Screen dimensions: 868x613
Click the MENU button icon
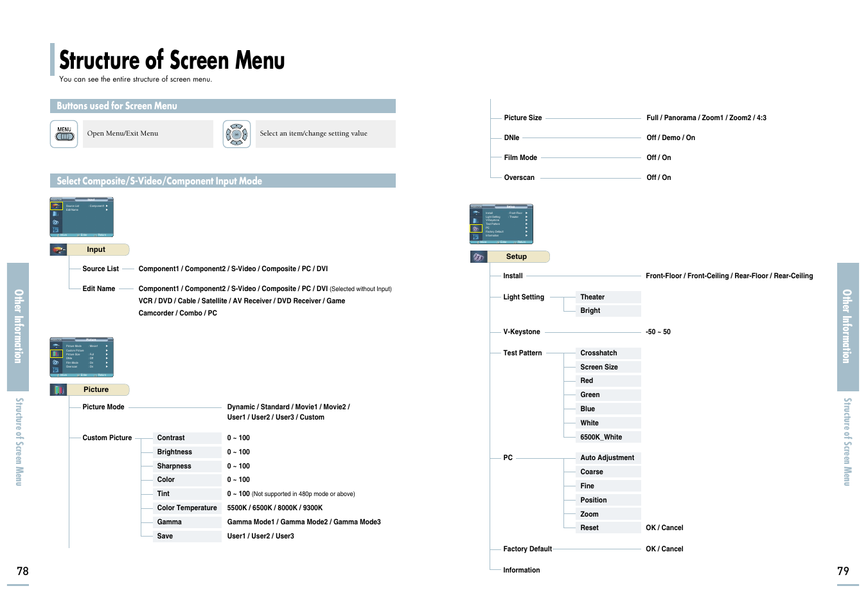click(x=64, y=134)
